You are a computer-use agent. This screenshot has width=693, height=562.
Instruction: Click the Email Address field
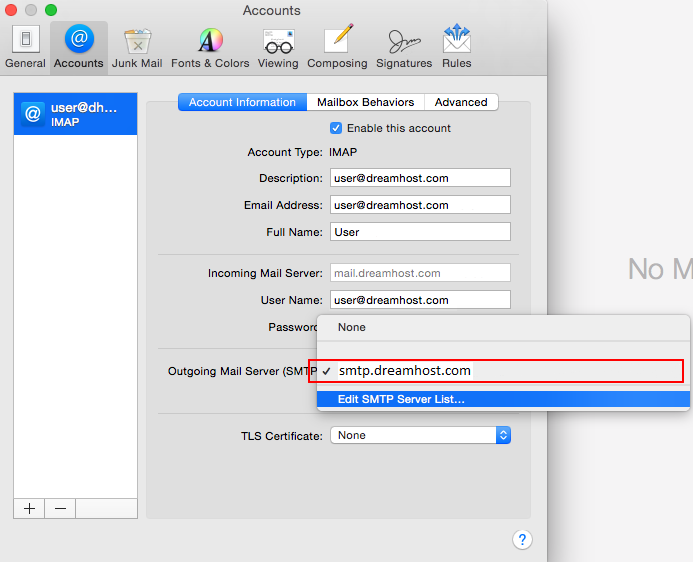pos(420,205)
